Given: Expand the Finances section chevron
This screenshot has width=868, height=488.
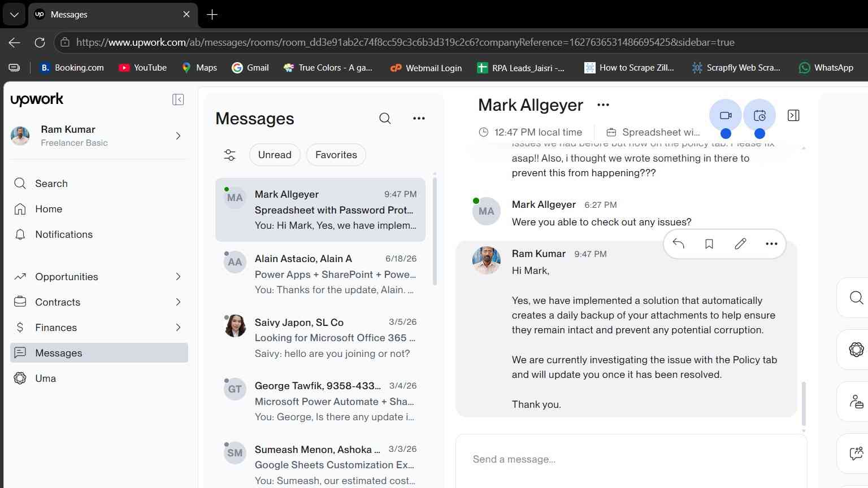Looking at the screenshot, I should [x=178, y=328].
